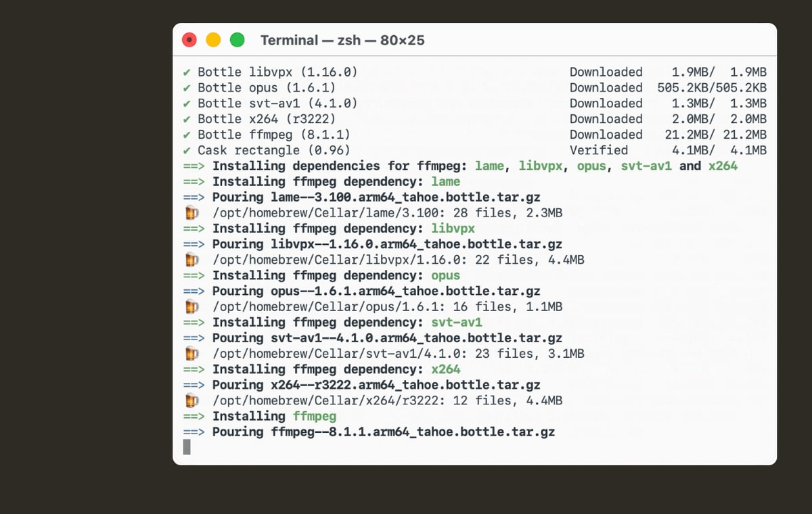Click the path '/opt/homebrew/Cellar/x264/r3222: 12 files, 4.4MB'
This screenshot has width=812, height=514.
click(387, 400)
